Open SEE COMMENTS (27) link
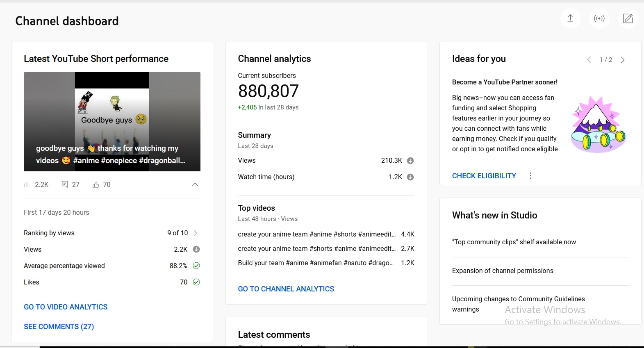The width and height of the screenshot is (644, 348). point(59,327)
